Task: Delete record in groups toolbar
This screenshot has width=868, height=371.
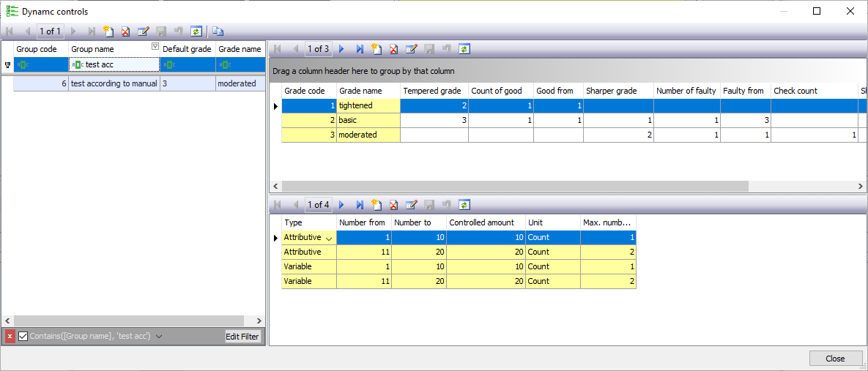Action: point(126,31)
